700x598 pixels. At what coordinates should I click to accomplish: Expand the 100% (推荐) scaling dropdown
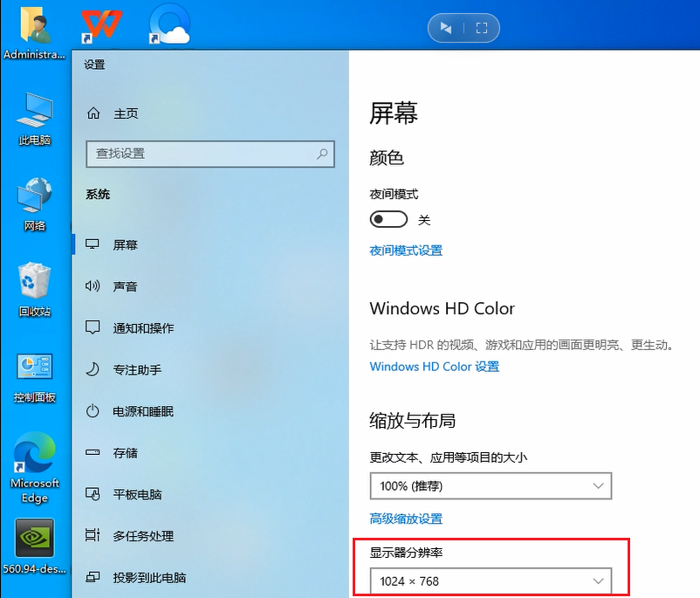[491, 486]
